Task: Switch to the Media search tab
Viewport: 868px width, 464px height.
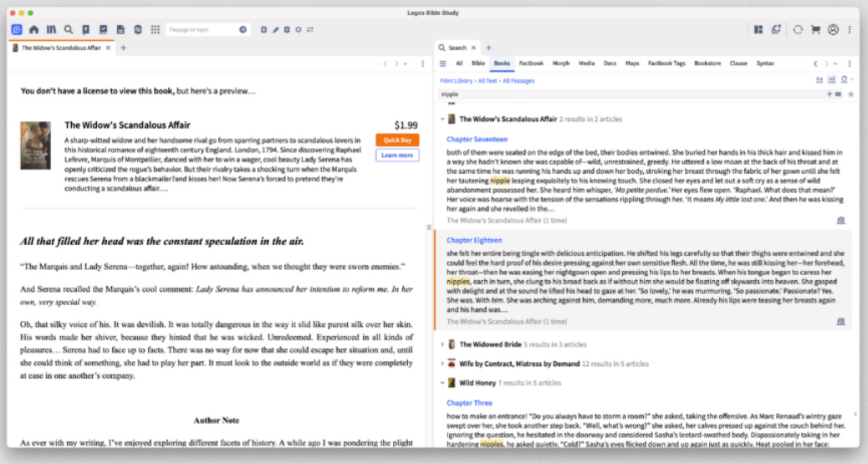Action: [587, 64]
